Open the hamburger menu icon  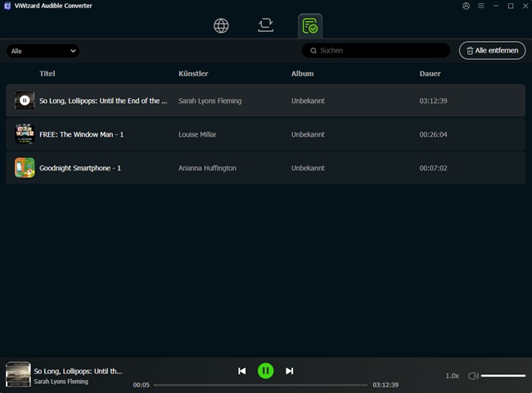(x=481, y=6)
